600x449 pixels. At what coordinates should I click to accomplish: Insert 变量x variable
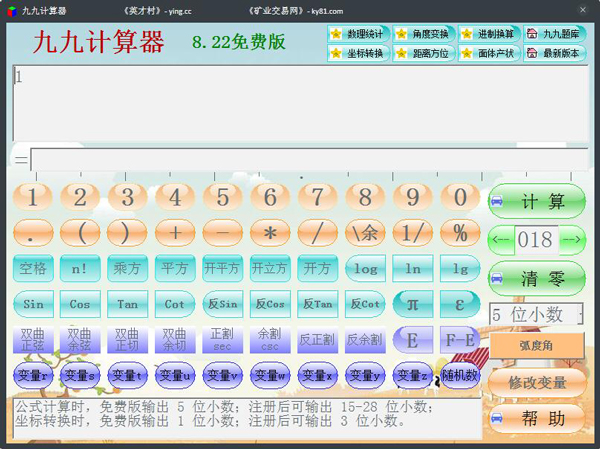[x=318, y=375]
